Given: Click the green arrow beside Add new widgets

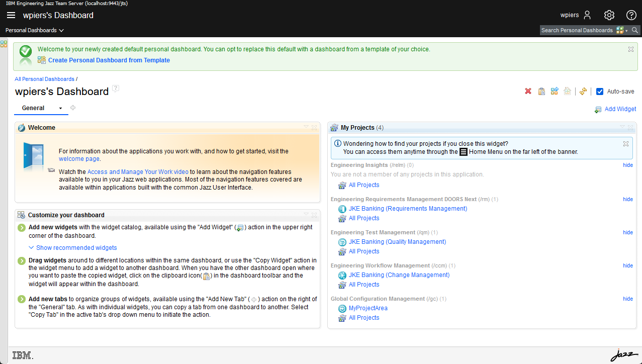Looking at the screenshot, I should pyautogui.click(x=22, y=228).
